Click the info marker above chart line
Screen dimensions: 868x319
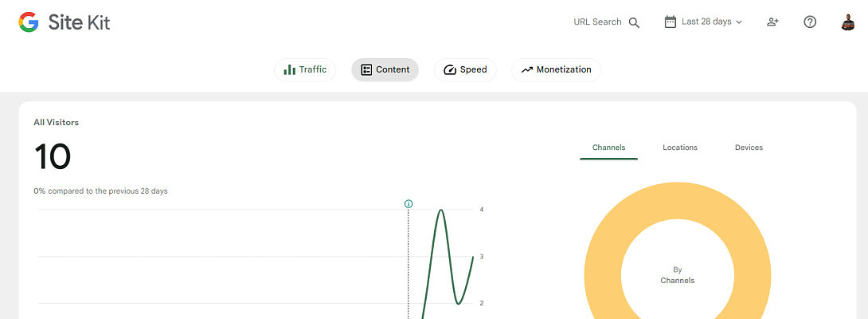409,204
